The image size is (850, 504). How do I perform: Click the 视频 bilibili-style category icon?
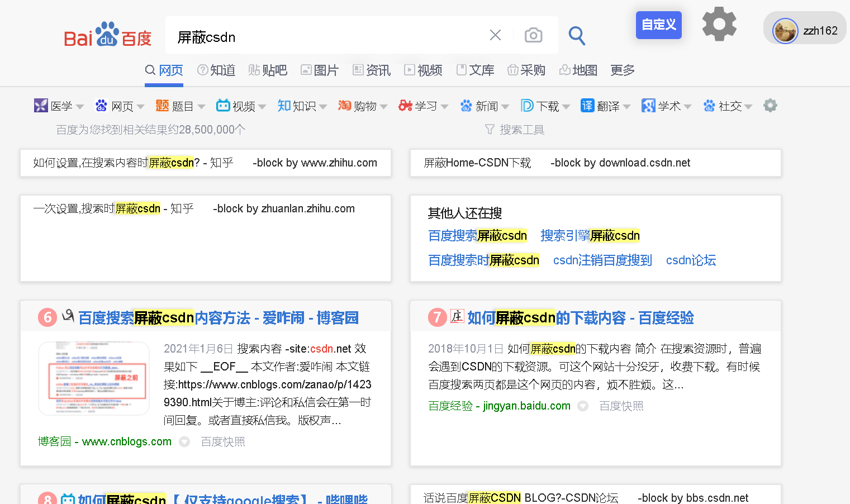point(223,106)
